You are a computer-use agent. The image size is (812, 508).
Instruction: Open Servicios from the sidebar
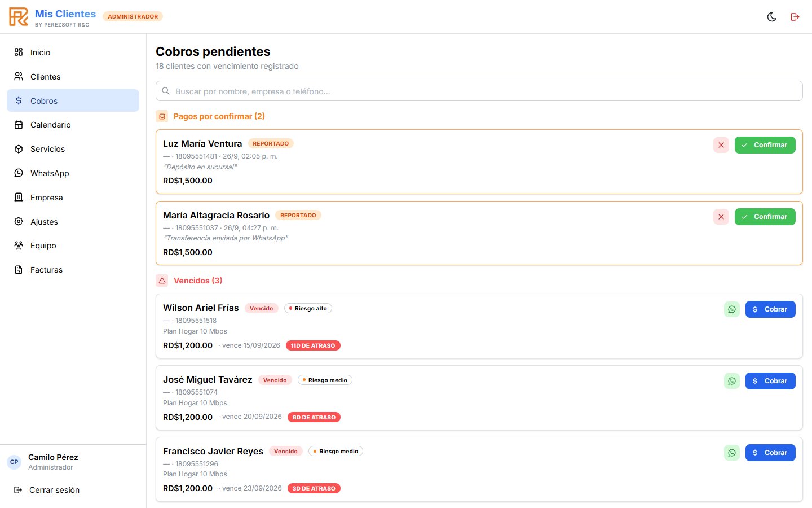pos(73,149)
